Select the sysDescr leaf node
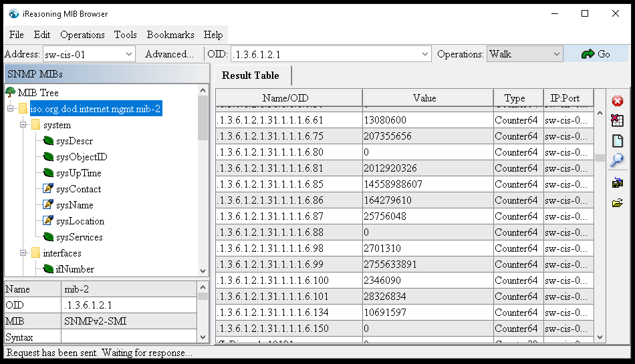Image resolution: width=635 pixels, height=364 pixels. (74, 141)
